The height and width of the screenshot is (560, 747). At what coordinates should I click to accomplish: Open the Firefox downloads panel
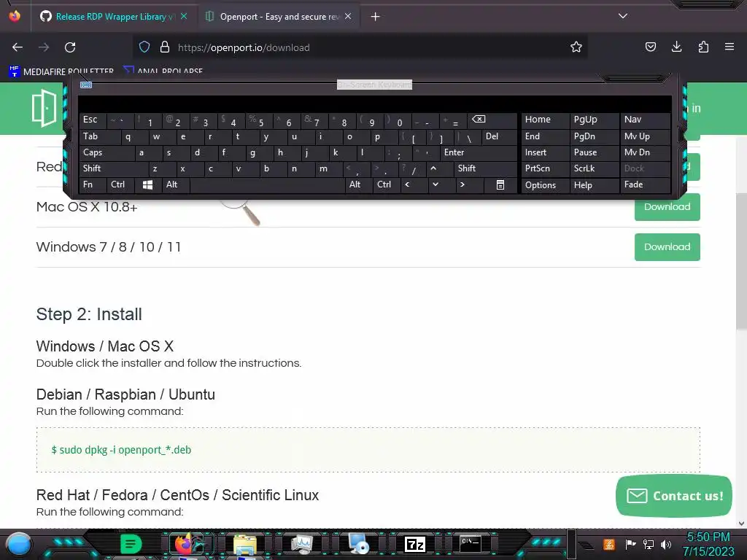coord(676,47)
